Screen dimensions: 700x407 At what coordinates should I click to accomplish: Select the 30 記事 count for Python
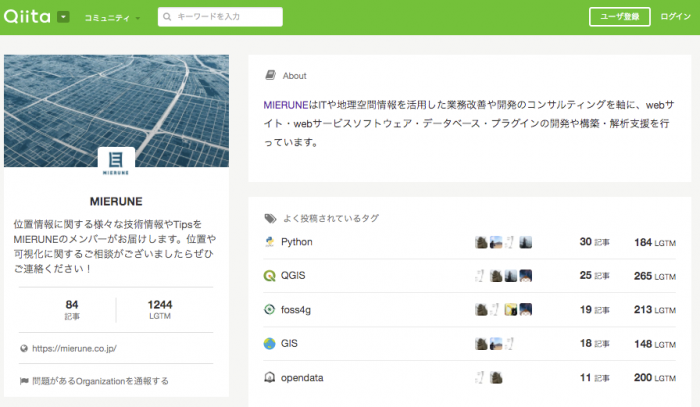tap(594, 242)
